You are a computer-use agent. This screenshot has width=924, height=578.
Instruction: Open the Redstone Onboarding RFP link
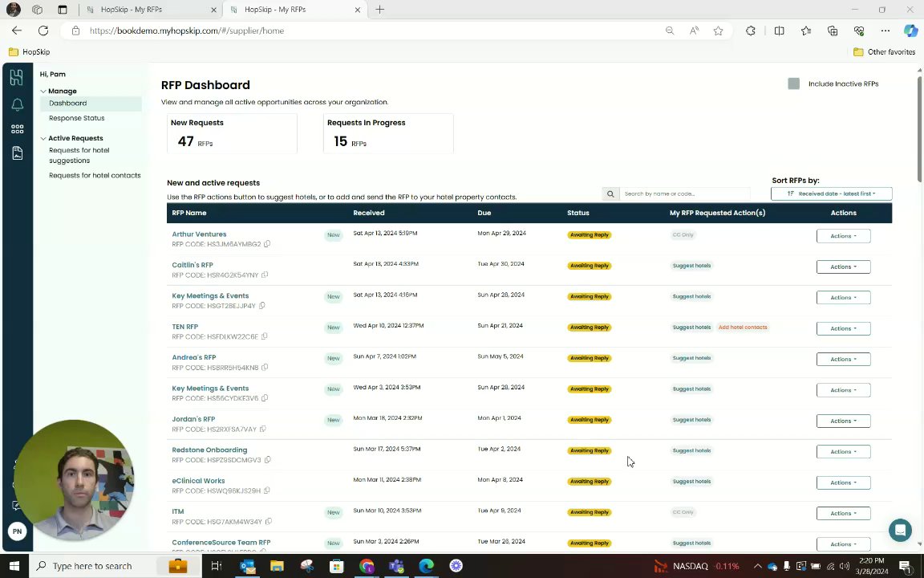click(209, 450)
